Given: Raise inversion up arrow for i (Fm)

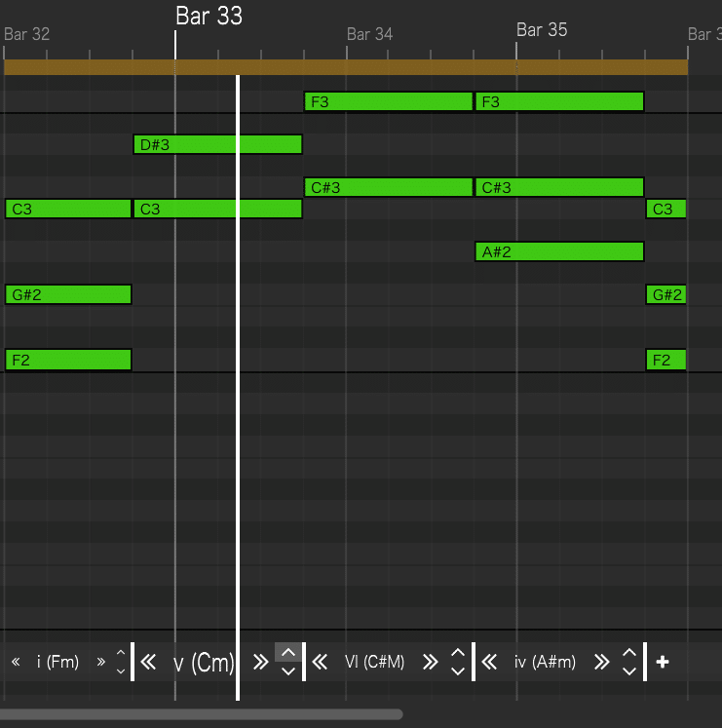Looking at the screenshot, I should pyautogui.click(x=121, y=653).
